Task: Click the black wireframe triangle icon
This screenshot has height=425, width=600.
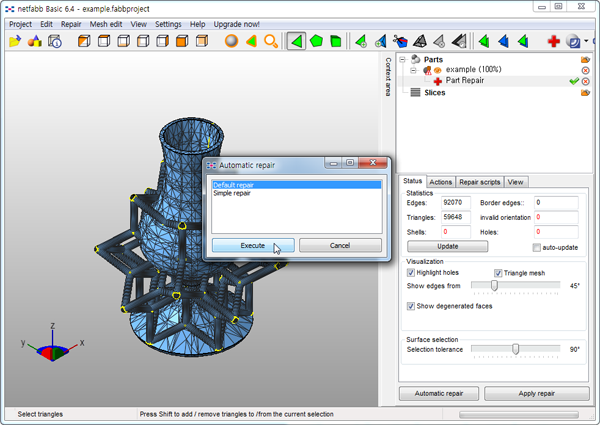Action: (420, 41)
